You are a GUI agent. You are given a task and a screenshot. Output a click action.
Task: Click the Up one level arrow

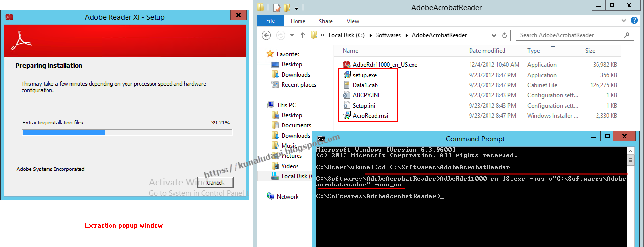pos(303,35)
